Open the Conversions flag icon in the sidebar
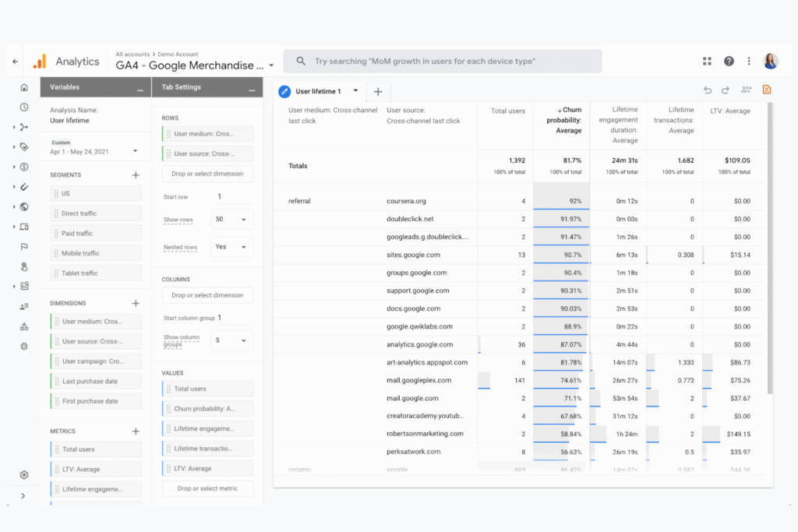The height and width of the screenshot is (532, 798). (24, 247)
